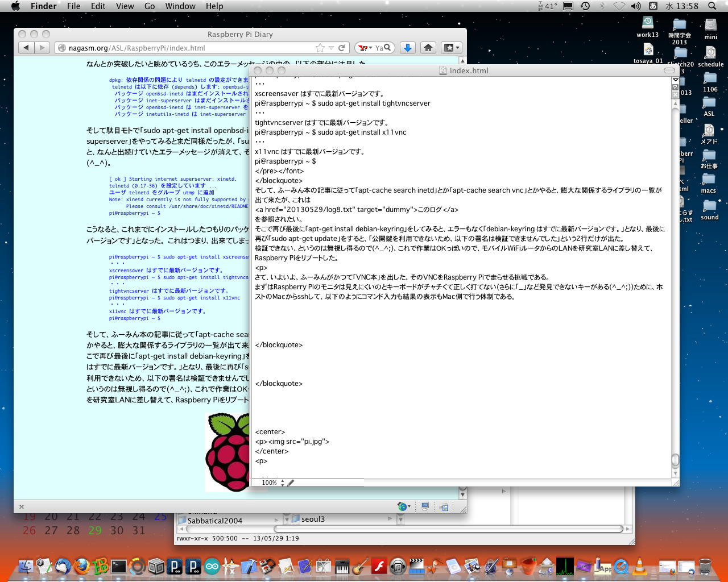Select the Sabbatical2004 folder in Finder window
The image size is (728, 582).
click(214, 521)
